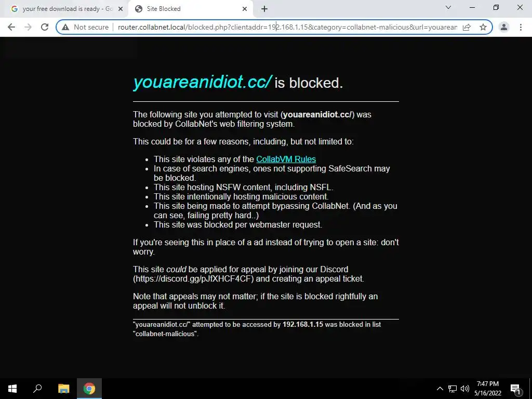Close the Site Blocked tab
The height and width of the screenshot is (399, 532).
pos(245,9)
